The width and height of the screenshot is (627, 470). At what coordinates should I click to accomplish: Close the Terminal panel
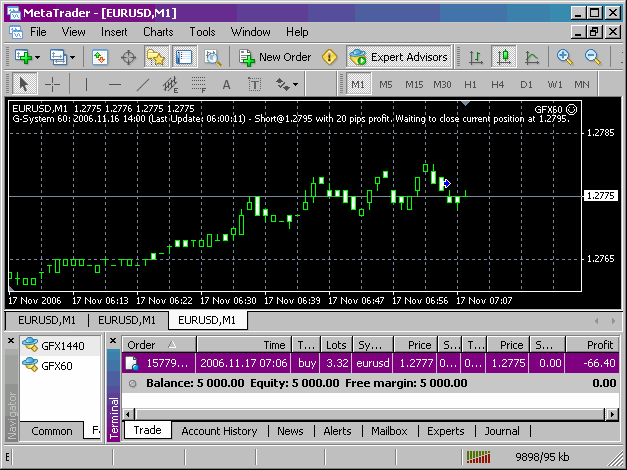coord(113,341)
